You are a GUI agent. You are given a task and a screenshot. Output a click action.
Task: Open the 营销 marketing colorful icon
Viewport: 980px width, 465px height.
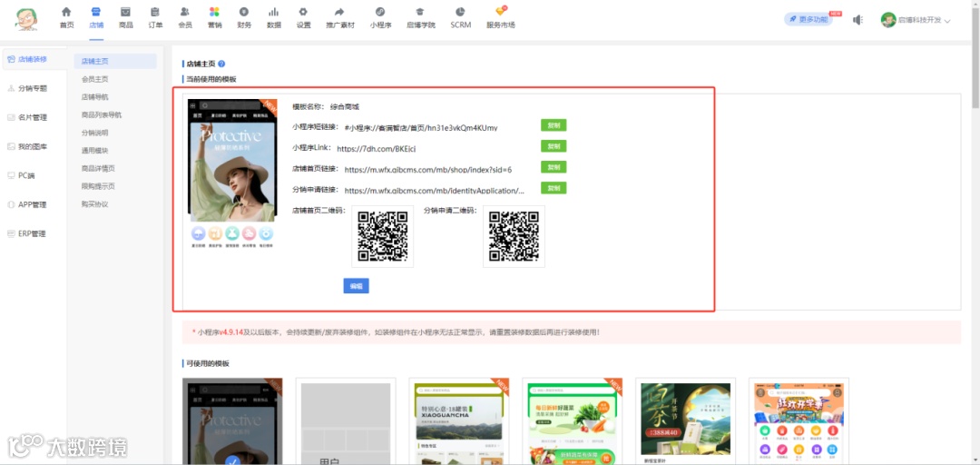point(214,12)
